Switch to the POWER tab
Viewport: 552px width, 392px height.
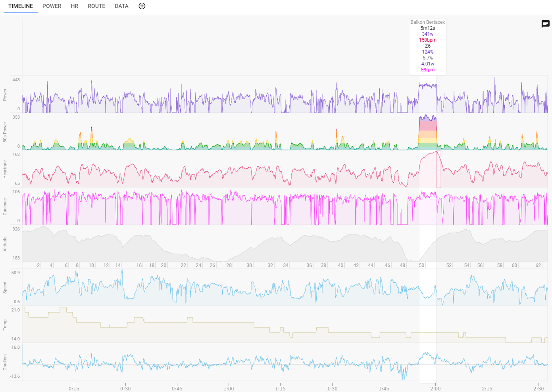pos(52,6)
